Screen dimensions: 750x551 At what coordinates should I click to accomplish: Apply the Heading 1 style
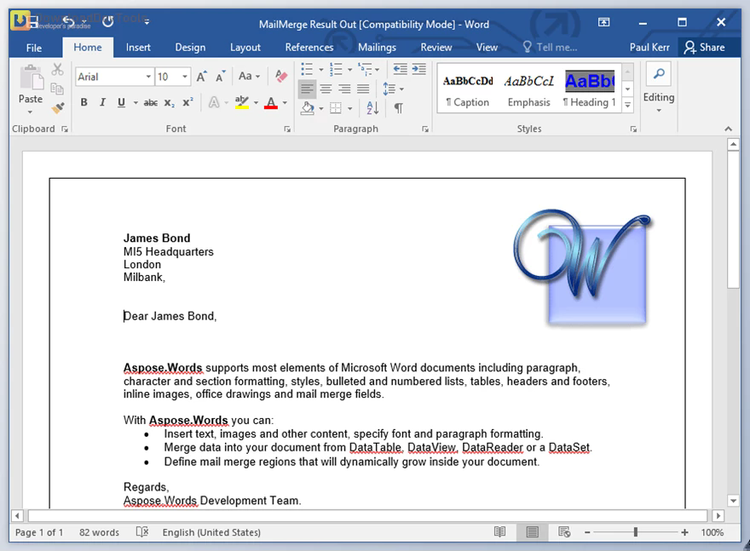pyautogui.click(x=589, y=89)
